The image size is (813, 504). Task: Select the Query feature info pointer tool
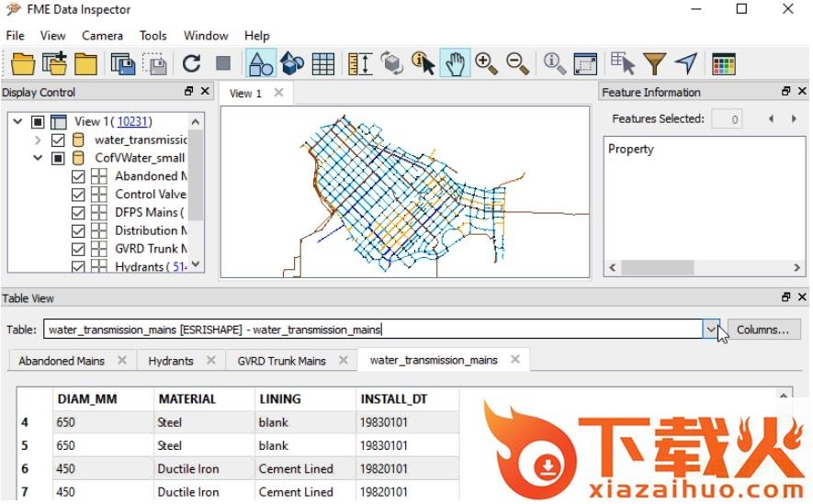point(423,63)
